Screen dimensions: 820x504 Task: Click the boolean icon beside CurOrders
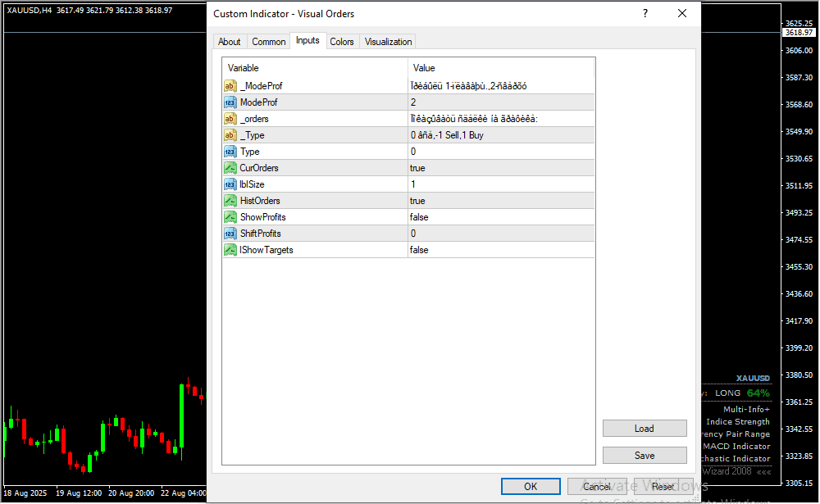(x=230, y=168)
